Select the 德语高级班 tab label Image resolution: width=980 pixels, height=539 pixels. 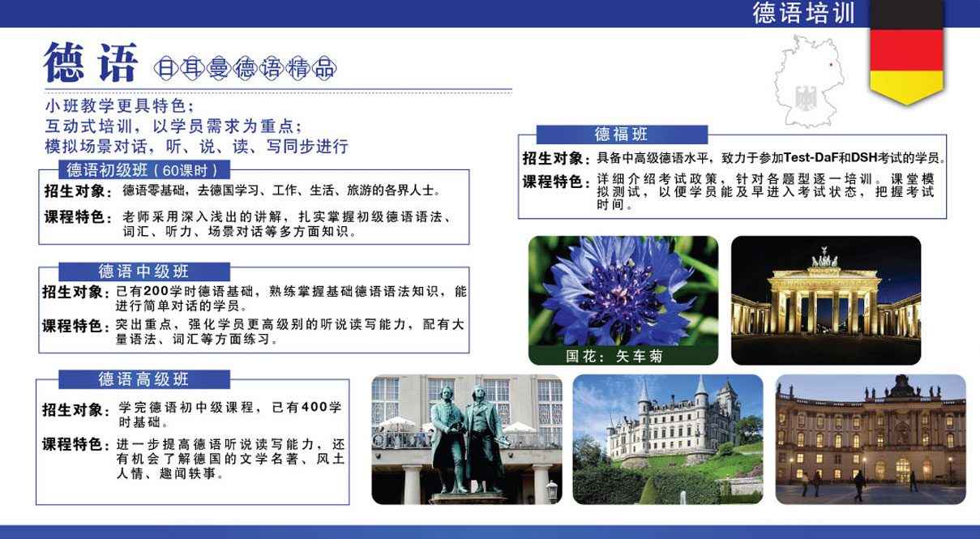[144, 379]
